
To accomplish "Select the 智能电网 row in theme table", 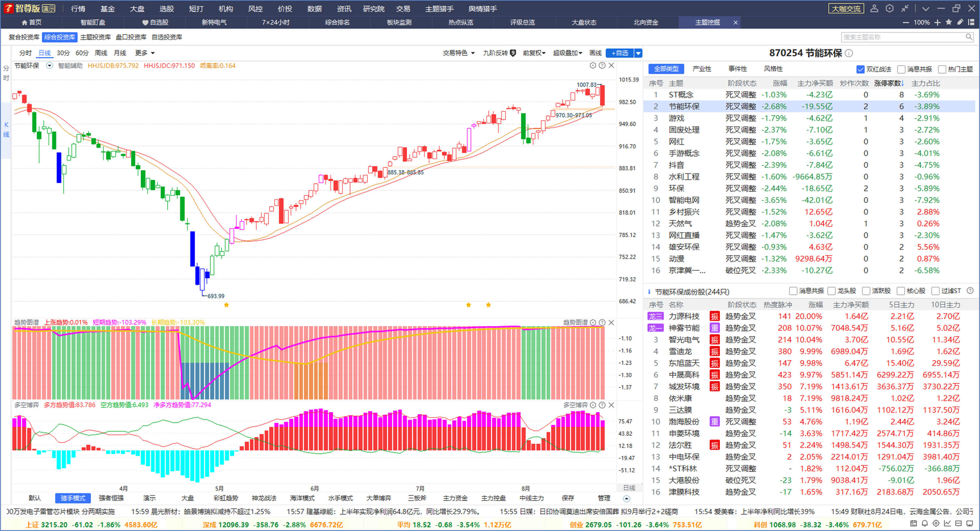I will tap(810, 200).
